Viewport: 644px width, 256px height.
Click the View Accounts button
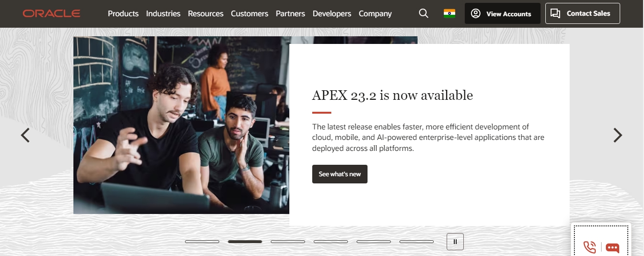click(502, 13)
